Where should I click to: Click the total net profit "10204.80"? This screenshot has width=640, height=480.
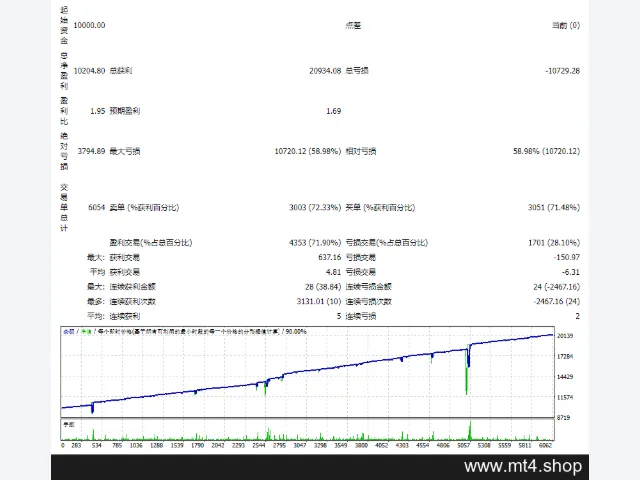(89, 71)
